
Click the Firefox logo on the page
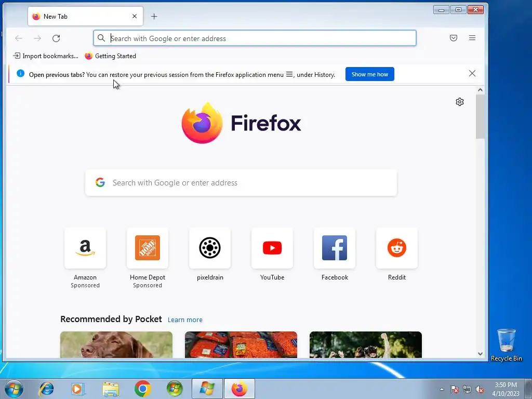241,123
